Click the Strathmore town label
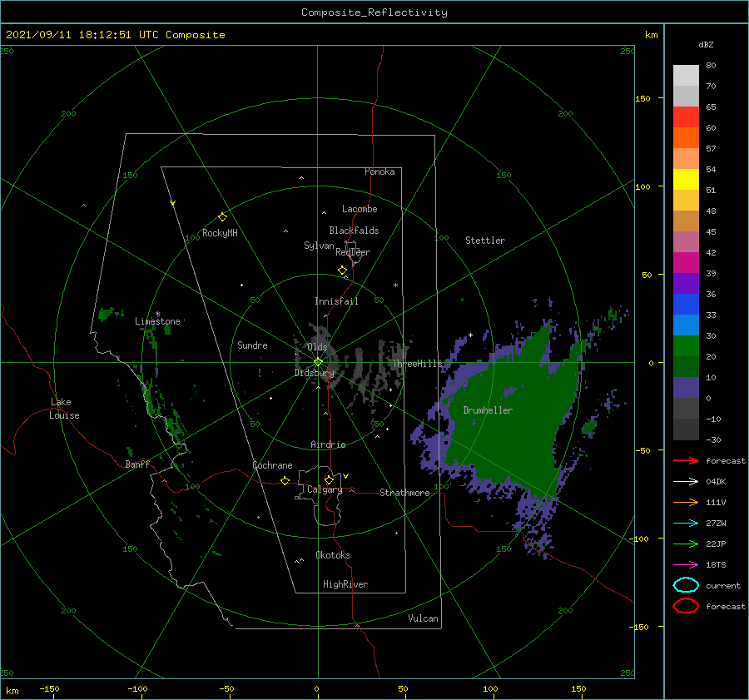This screenshot has width=749, height=700. click(404, 493)
